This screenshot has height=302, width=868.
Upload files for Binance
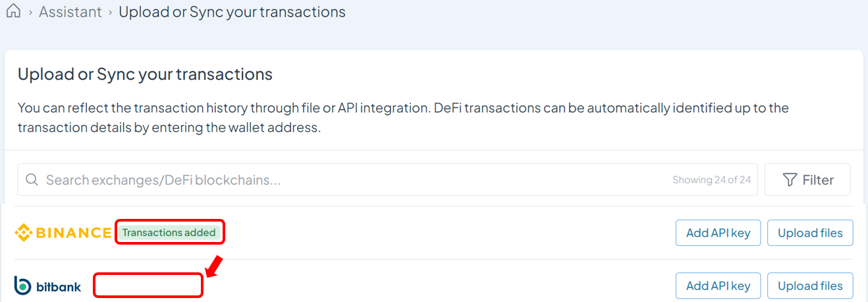point(810,233)
